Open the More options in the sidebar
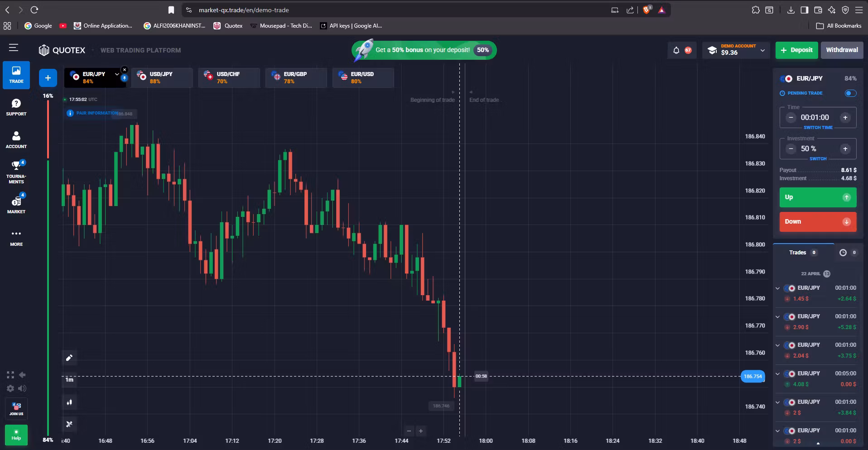 click(16, 238)
